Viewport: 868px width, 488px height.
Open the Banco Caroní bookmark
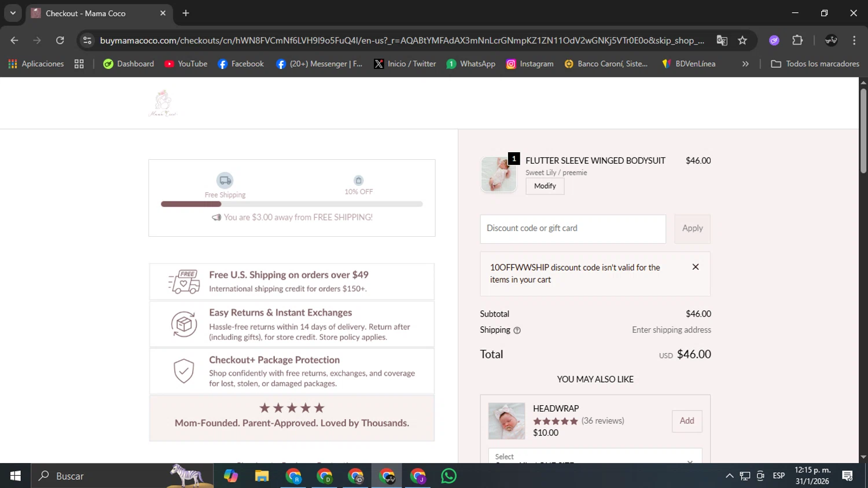pyautogui.click(x=606, y=64)
